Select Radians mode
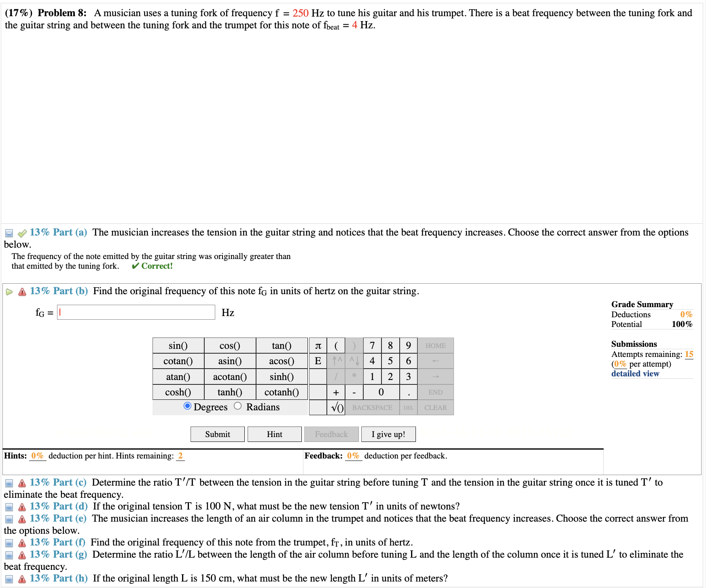The image size is (706, 588). 238,406
